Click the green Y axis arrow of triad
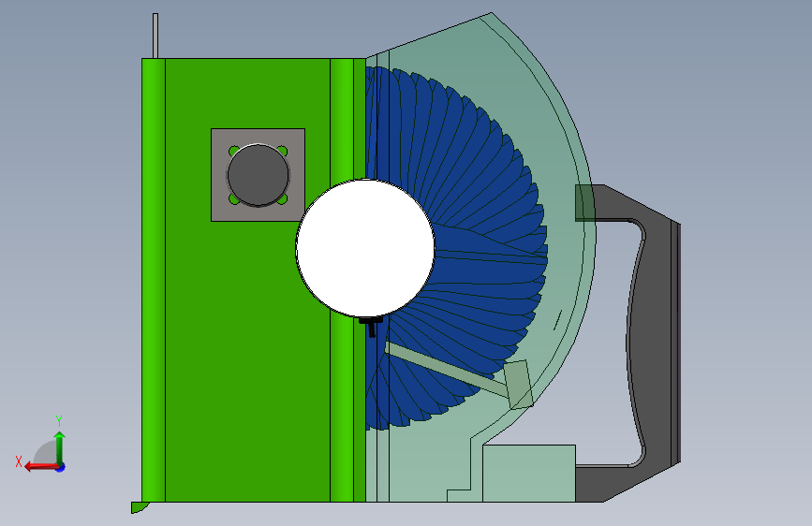The height and width of the screenshot is (526, 812). point(60,446)
